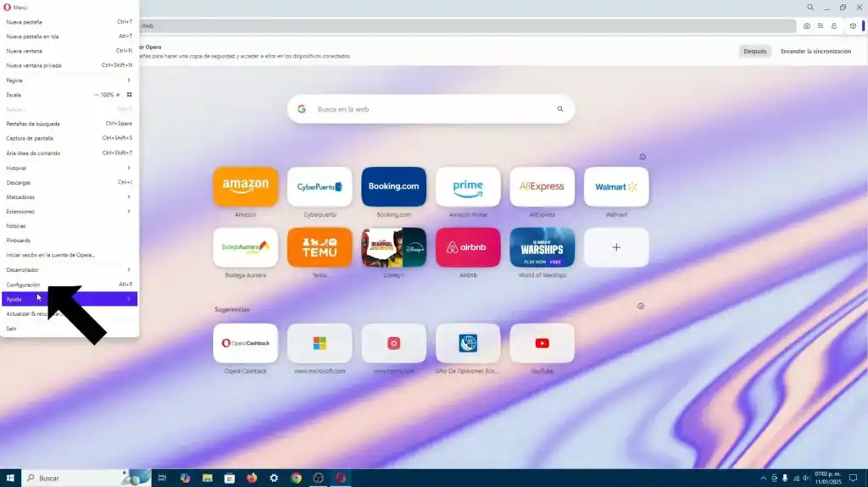868x487 pixels.
Task: Open the Sugerencias section settings gear
Action: pyautogui.click(x=641, y=306)
